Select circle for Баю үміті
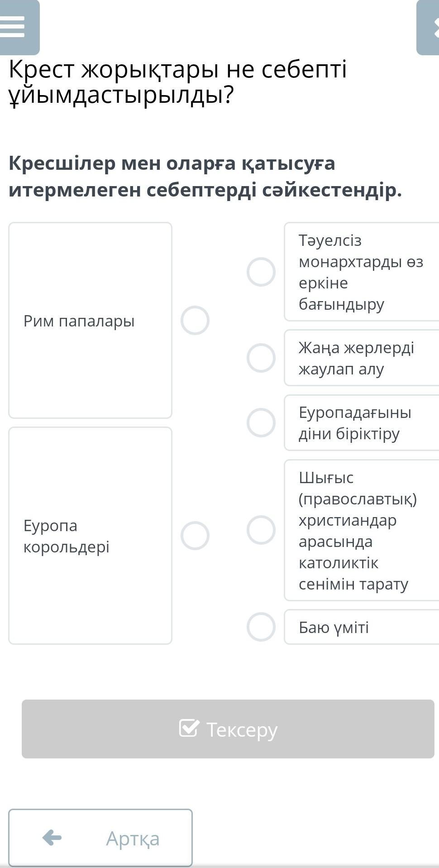 [x=261, y=627]
